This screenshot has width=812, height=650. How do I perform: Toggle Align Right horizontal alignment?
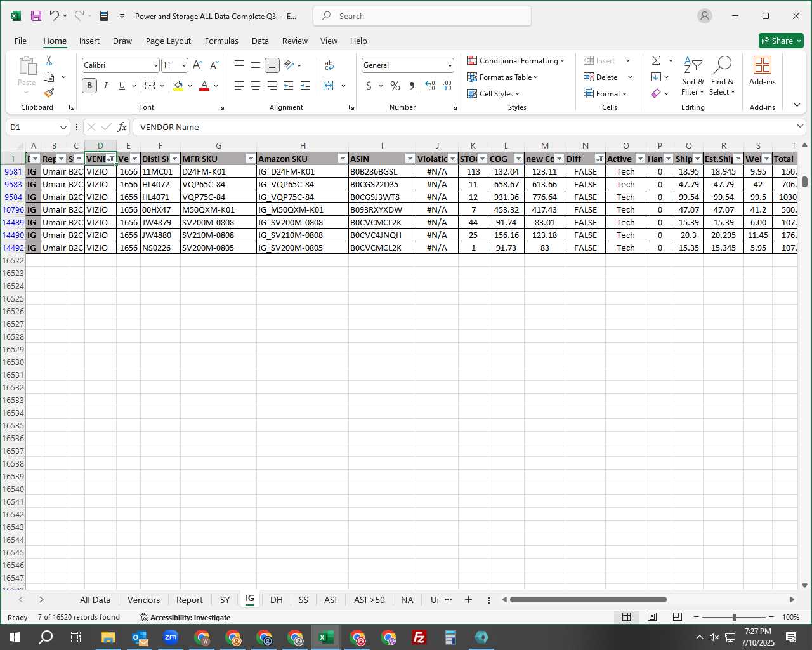pyautogui.click(x=272, y=86)
